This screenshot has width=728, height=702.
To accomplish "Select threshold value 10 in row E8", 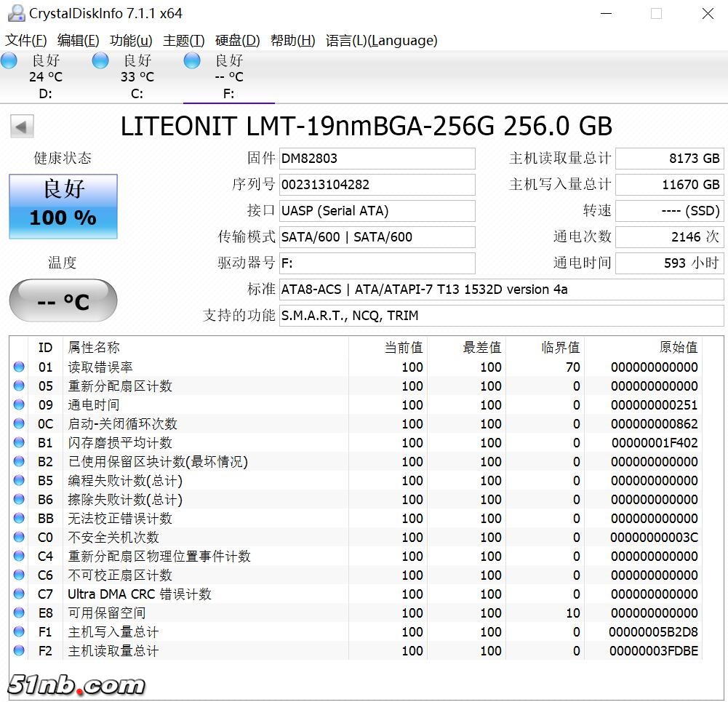I will pyautogui.click(x=573, y=613).
